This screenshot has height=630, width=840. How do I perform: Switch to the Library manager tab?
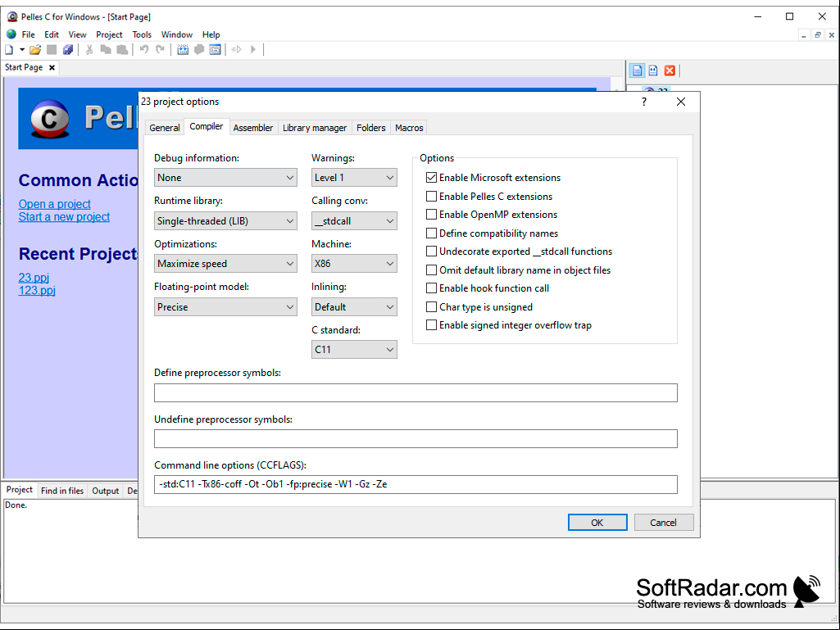(x=315, y=128)
